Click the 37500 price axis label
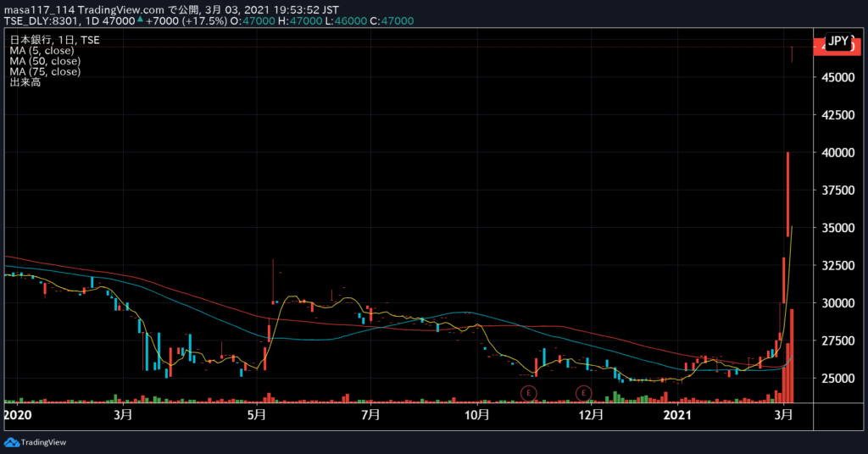Image resolution: width=868 pixels, height=454 pixels. 837,191
